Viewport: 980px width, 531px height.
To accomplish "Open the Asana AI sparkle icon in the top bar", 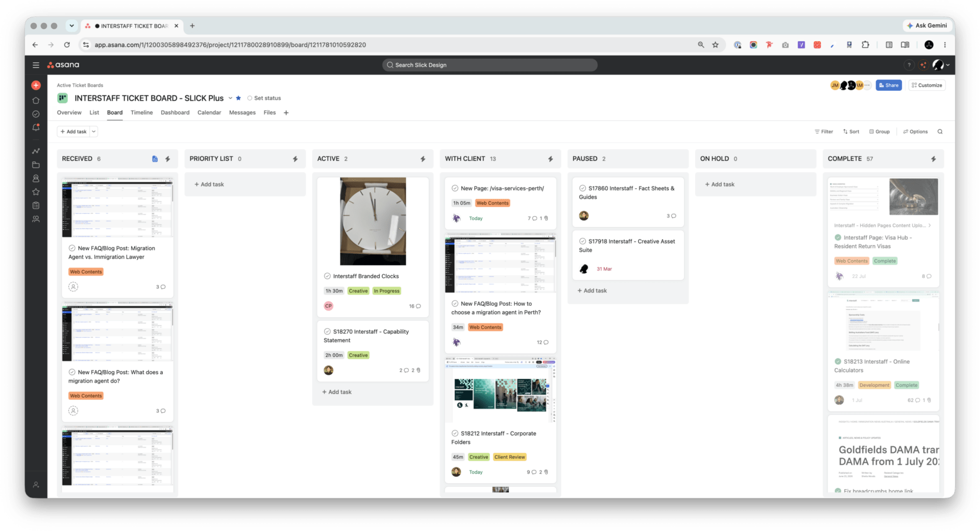I will click(x=923, y=65).
